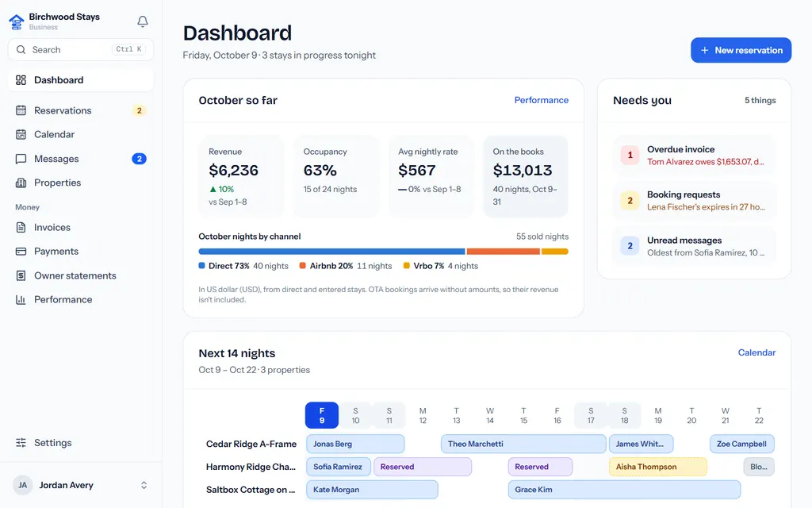This screenshot has height=508, width=812.
Task: Follow the Calendar link in Next 14 nights
Action: (x=756, y=352)
